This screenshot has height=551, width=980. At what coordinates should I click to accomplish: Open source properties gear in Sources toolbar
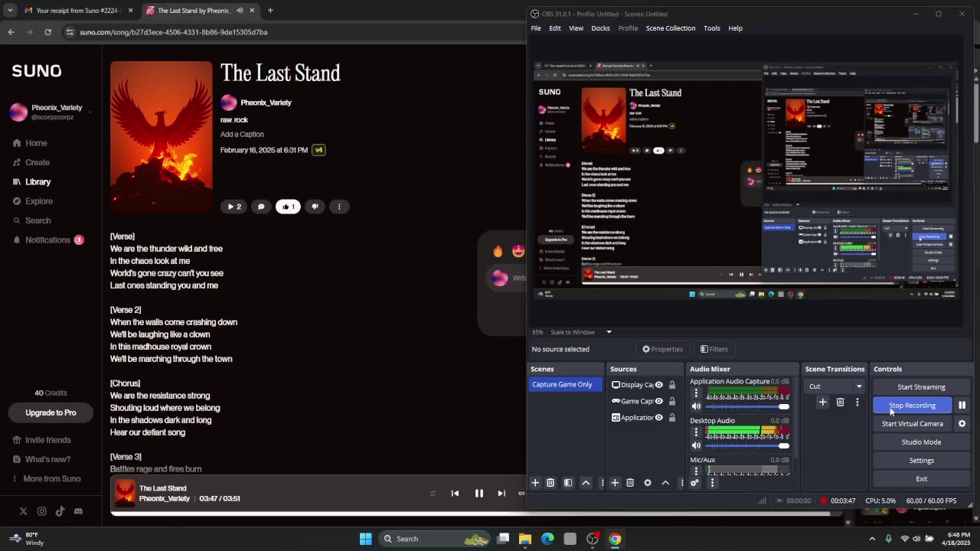coord(648,483)
